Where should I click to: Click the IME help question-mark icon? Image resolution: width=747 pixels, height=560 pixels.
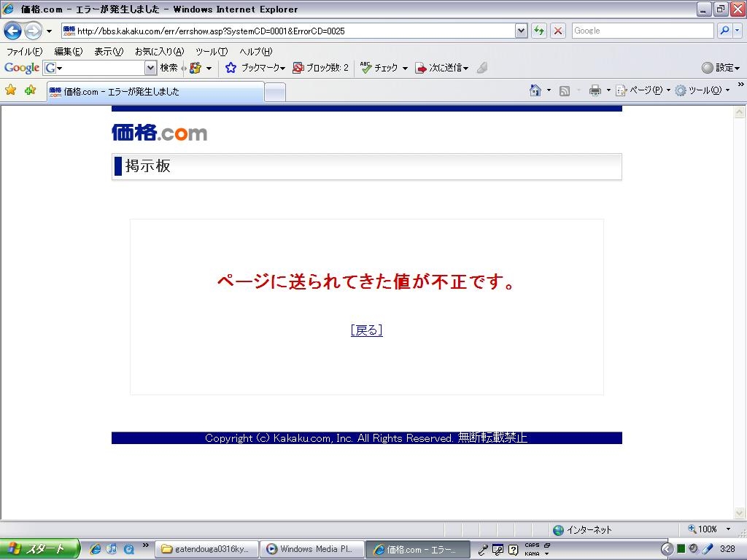[513, 550]
